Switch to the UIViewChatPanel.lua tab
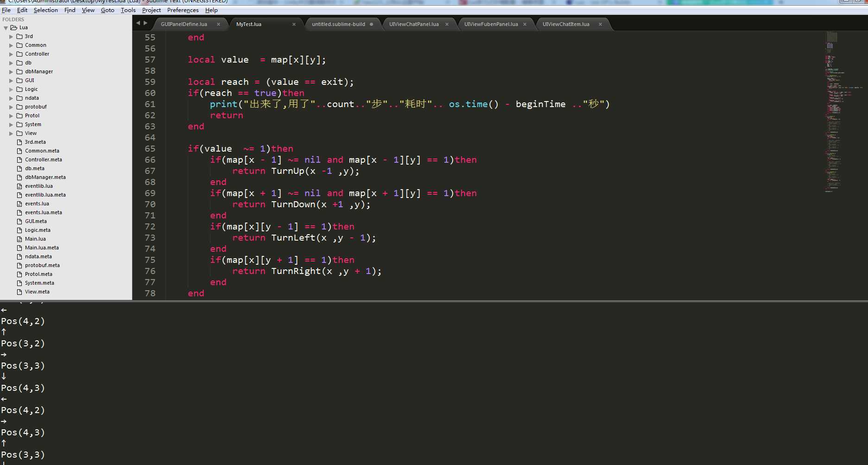The image size is (868, 465). coord(414,24)
